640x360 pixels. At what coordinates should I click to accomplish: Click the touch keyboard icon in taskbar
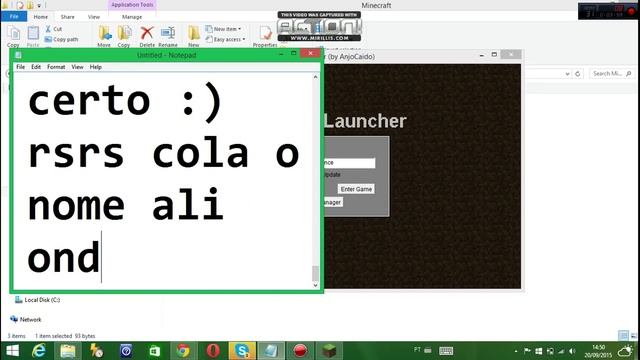pos(446,351)
